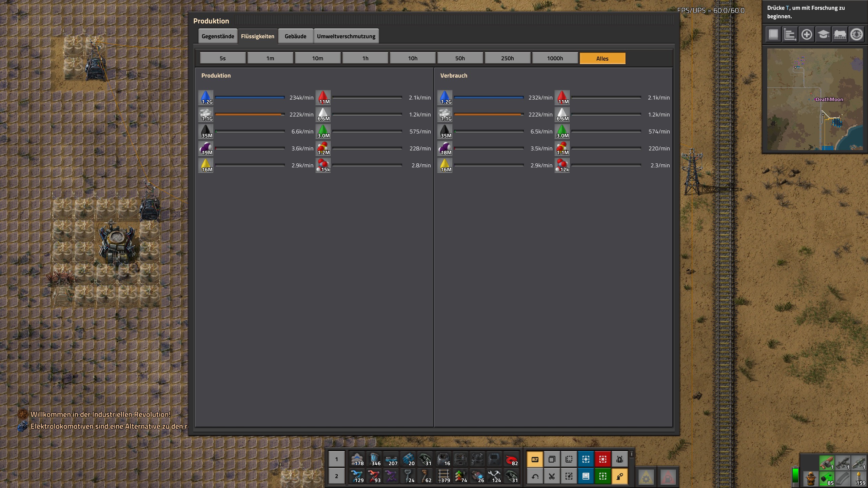Toggle the yellow robot arm shortcut
This screenshot has width=868, height=488.
pyautogui.click(x=620, y=476)
